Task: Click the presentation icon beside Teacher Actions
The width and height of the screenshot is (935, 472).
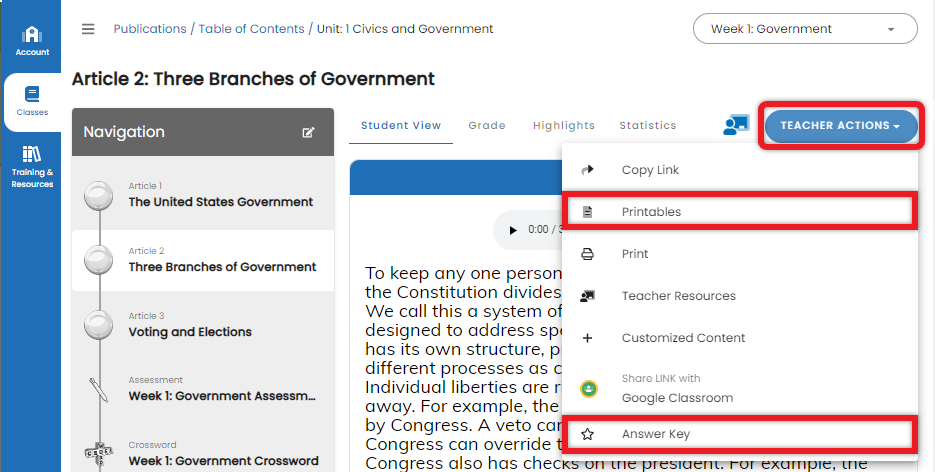Action: [x=736, y=125]
